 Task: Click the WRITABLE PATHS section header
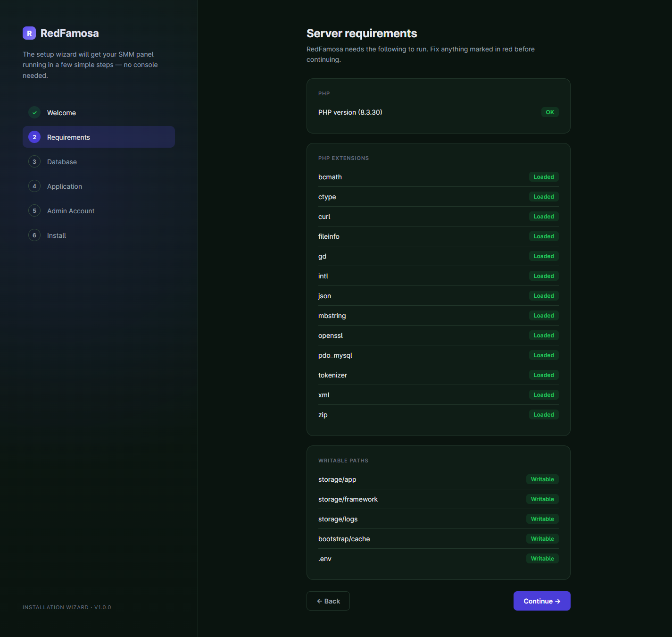click(343, 461)
